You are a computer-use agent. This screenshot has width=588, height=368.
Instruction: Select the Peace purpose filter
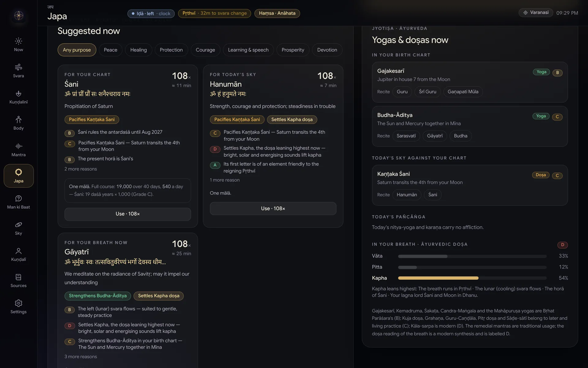(111, 50)
